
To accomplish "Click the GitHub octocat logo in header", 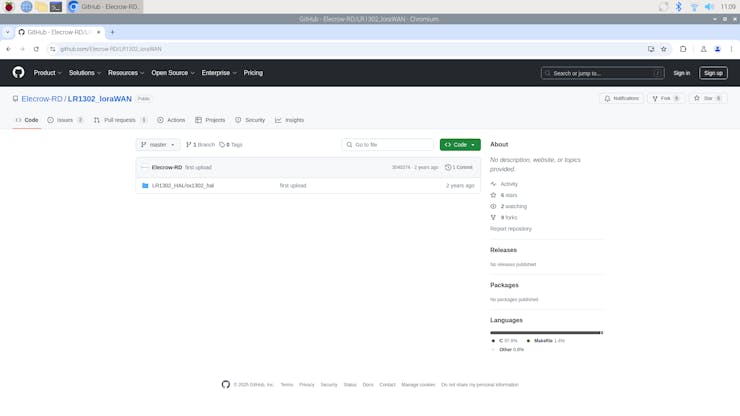I will (x=18, y=72).
